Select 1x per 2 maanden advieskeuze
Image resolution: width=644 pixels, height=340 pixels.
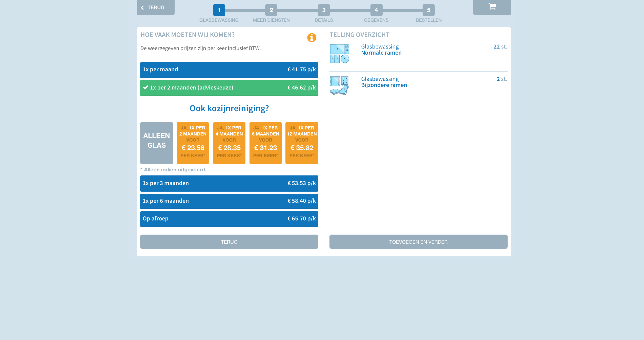[229, 88]
